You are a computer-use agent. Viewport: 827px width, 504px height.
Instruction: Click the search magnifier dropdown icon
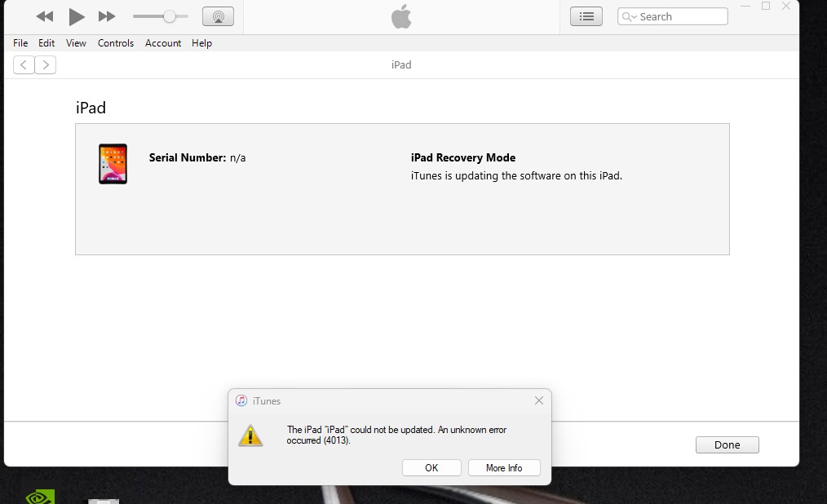tap(629, 17)
